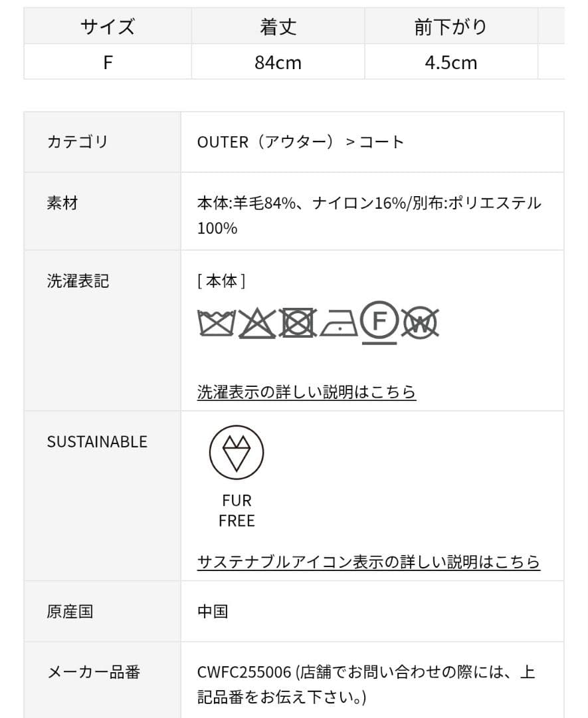This screenshot has width=588, height=718.
Task: Open 洗濯表示の詳しい説明はこちら link
Action: pyautogui.click(x=306, y=392)
